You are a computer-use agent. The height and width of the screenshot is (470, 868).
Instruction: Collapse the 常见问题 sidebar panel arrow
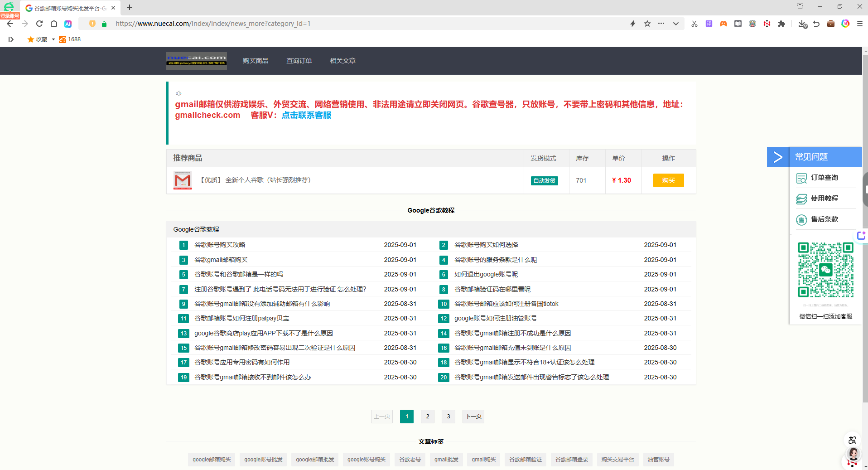[777, 157]
